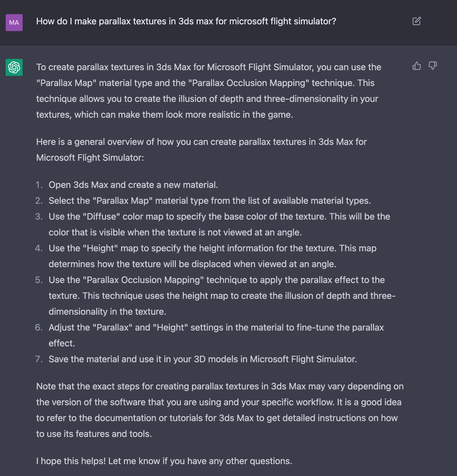
Task: Click the list number marker "7."
Action: click(x=39, y=359)
